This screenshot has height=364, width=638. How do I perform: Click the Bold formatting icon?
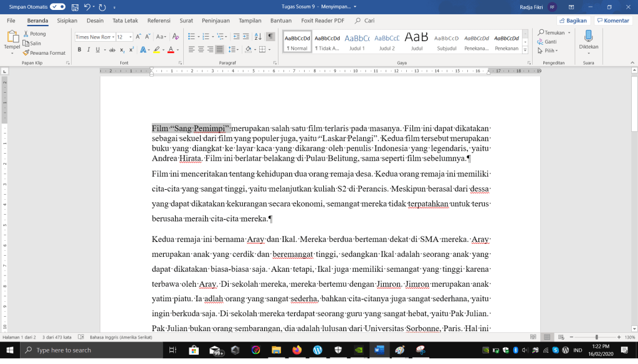(79, 50)
